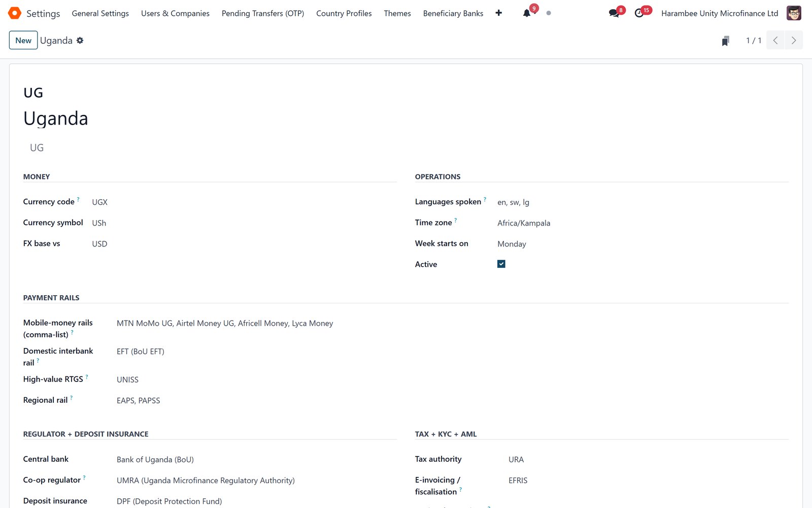Open the General Settings menu
The width and height of the screenshot is (812, 508).
point(100,13)
